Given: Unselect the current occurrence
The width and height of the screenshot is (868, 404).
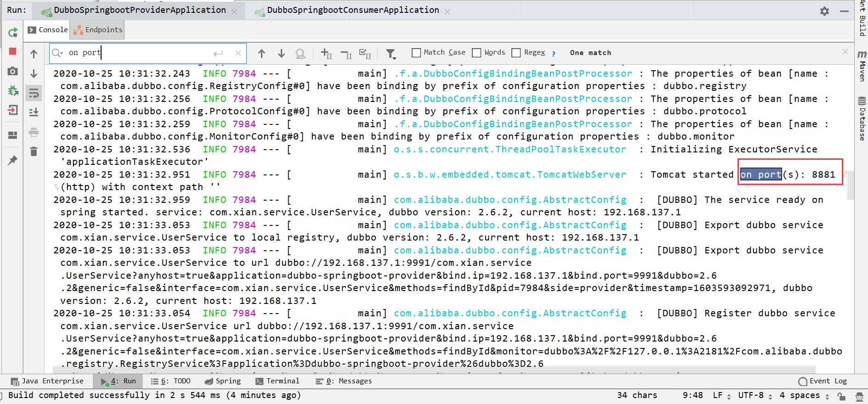Looking at the screenshot, I should (x=346, y=54).
